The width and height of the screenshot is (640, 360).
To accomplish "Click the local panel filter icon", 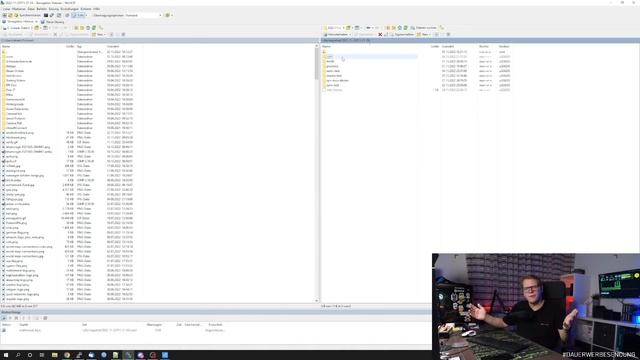I will (45, 28).
